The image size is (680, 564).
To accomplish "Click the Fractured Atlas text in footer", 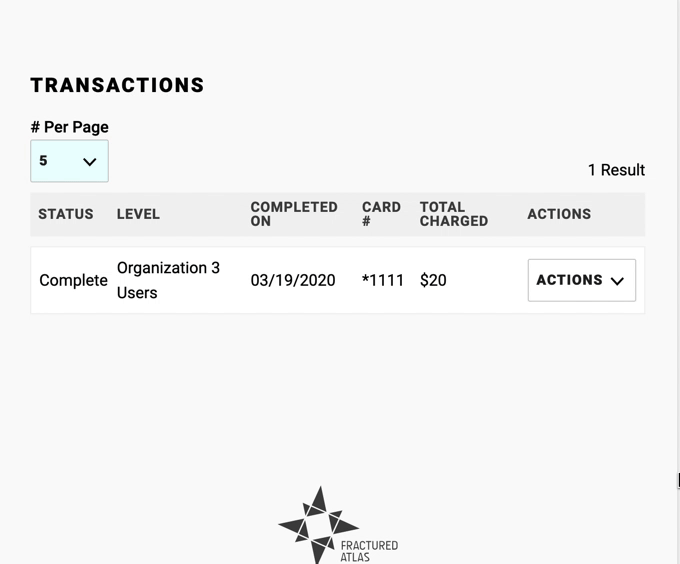I will point(369,551).
